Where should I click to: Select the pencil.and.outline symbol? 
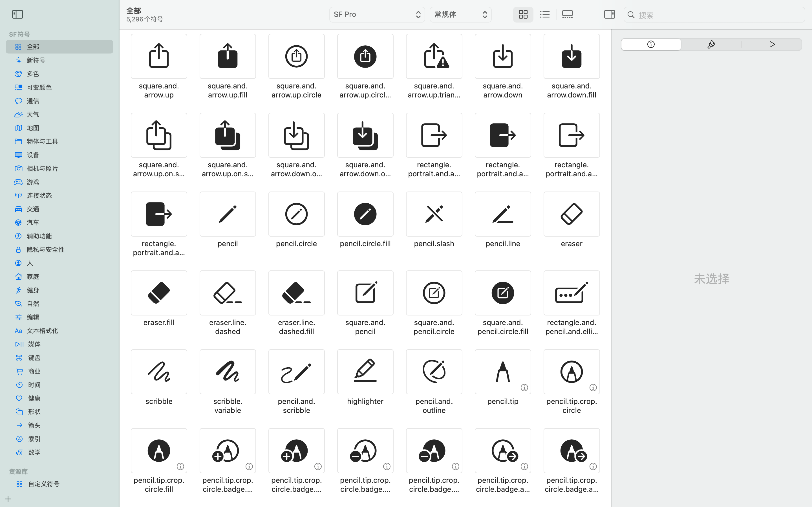434,372
